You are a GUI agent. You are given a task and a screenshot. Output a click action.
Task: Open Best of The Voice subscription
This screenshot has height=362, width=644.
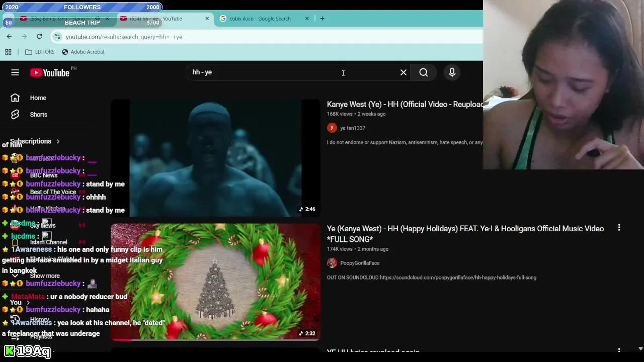[x=53, y=192]
